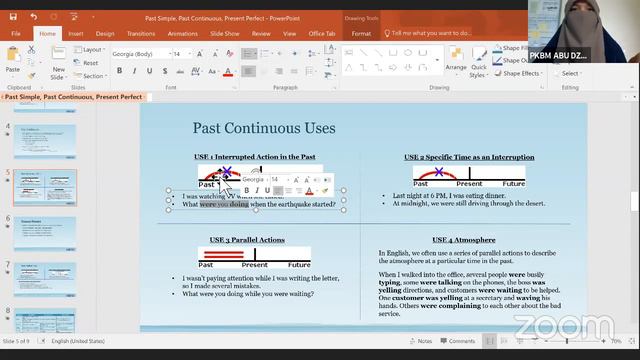Open the line spacing dropdown
The width and height of the screenshot is (640, 360).
[x=313, y=54]
